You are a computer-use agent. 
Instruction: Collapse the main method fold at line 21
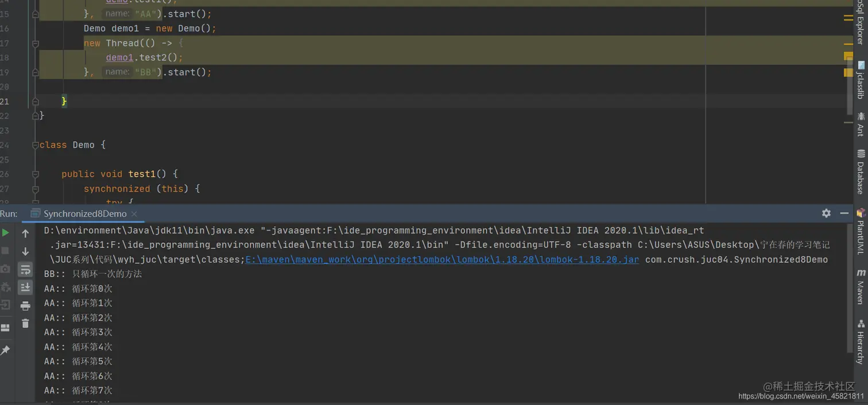36,102
